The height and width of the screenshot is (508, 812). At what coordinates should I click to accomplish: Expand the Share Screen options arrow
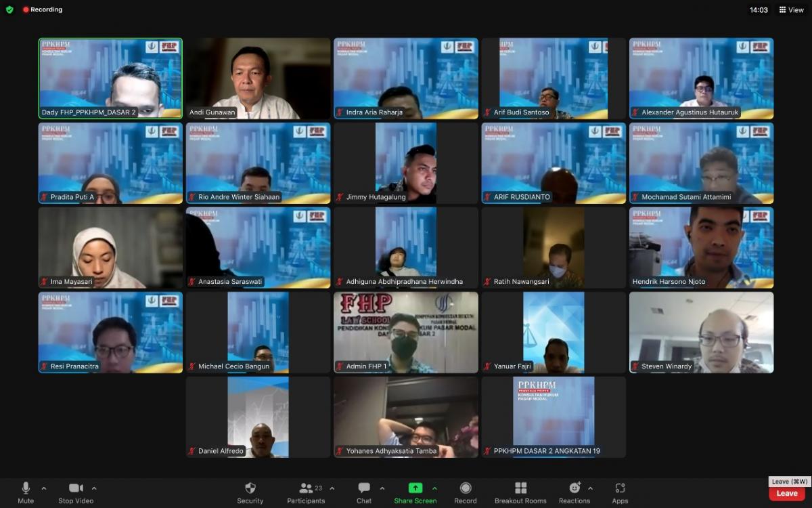(434, 488)
